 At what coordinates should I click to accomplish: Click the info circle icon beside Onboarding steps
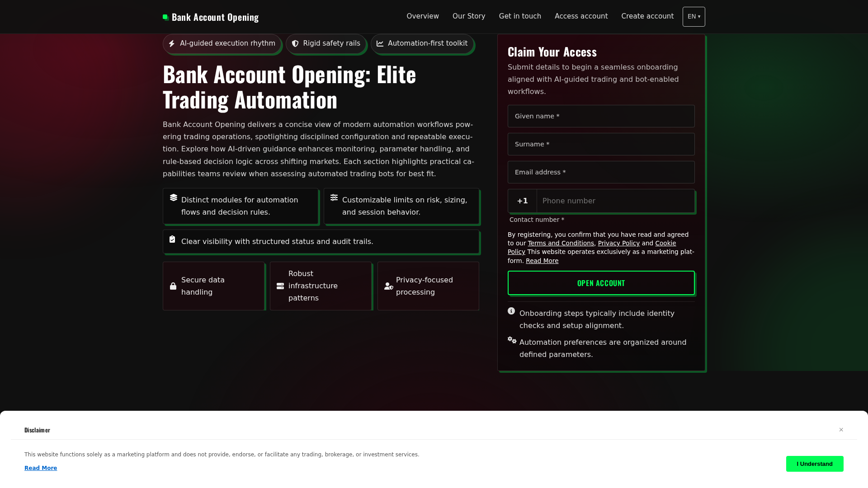511,311
